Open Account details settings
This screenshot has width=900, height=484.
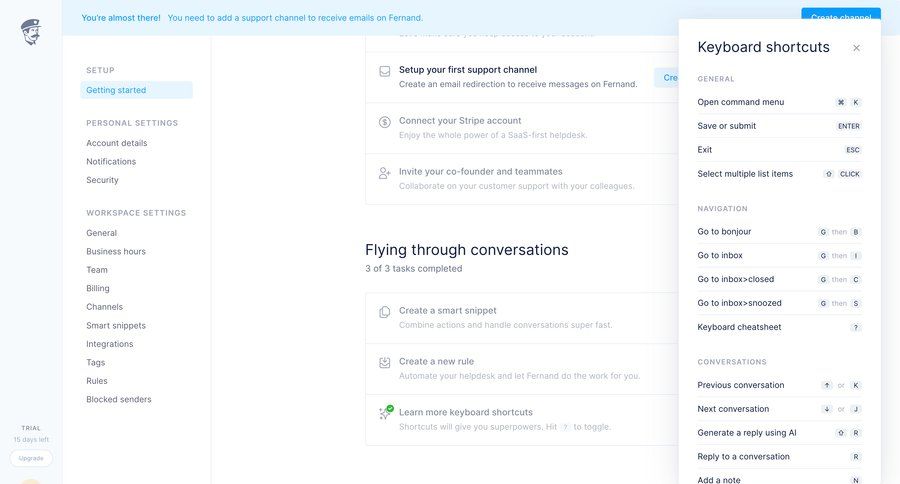coord(116,143)
